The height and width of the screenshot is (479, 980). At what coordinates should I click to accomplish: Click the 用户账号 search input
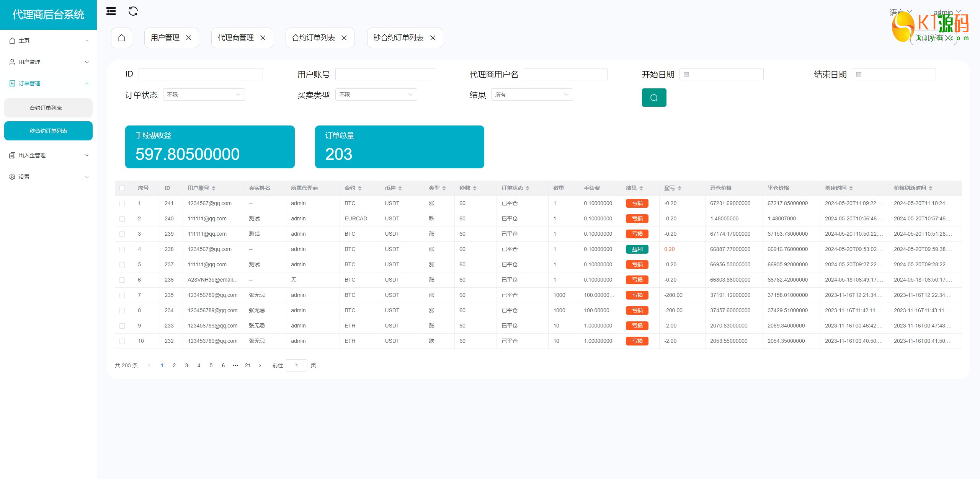pos(385,74)
